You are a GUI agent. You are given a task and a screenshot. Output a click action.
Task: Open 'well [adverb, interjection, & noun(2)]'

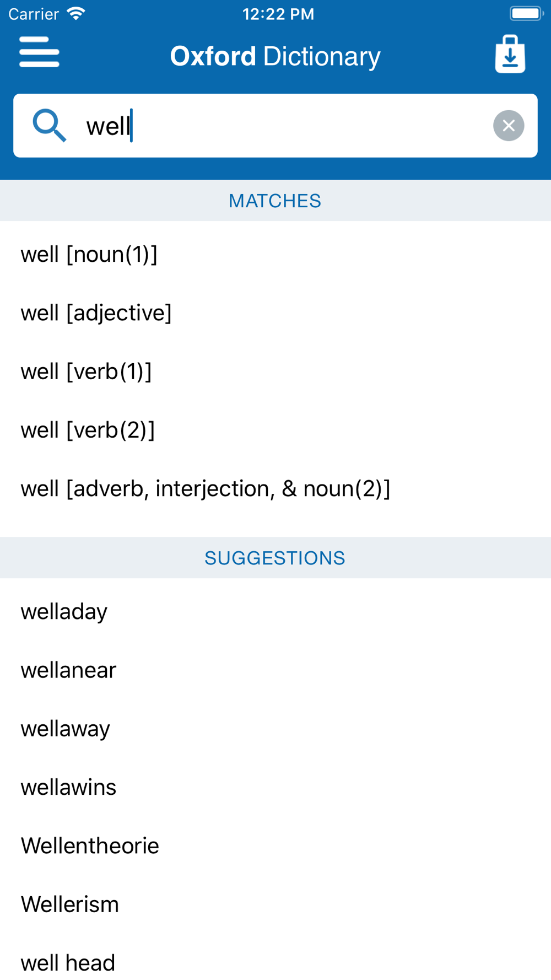tap(275, 488)
